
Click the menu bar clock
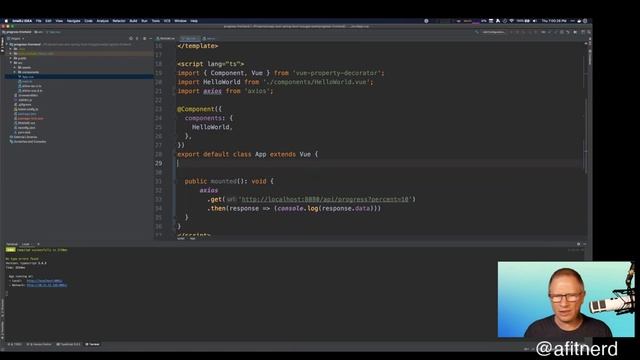click(x=554, y=21)
